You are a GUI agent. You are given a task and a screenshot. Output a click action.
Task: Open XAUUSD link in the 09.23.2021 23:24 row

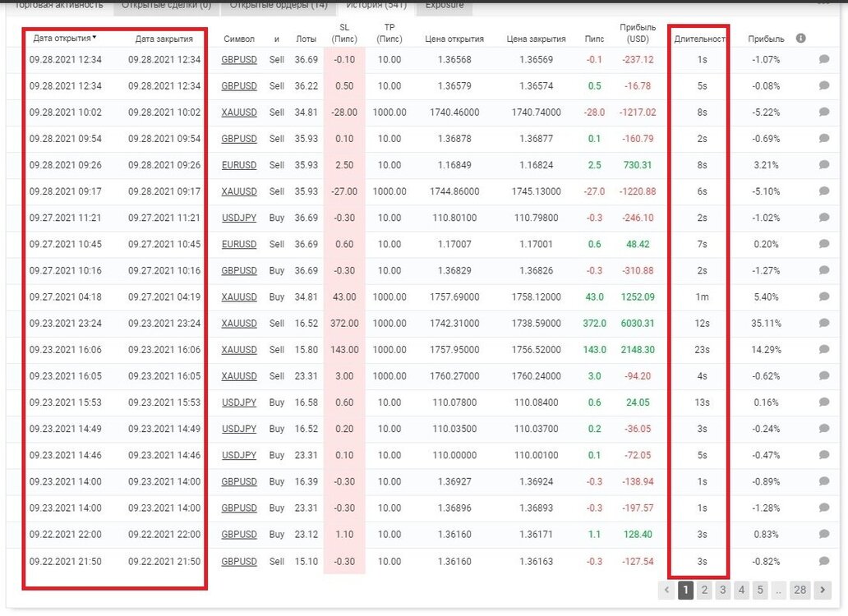click(x=239, y=323)
